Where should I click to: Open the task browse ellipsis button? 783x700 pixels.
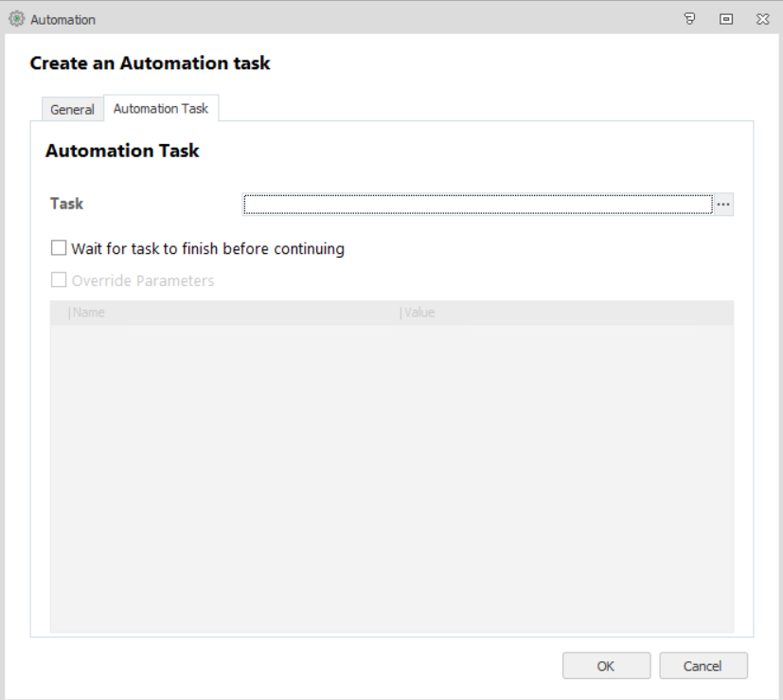tap(723, 205)
